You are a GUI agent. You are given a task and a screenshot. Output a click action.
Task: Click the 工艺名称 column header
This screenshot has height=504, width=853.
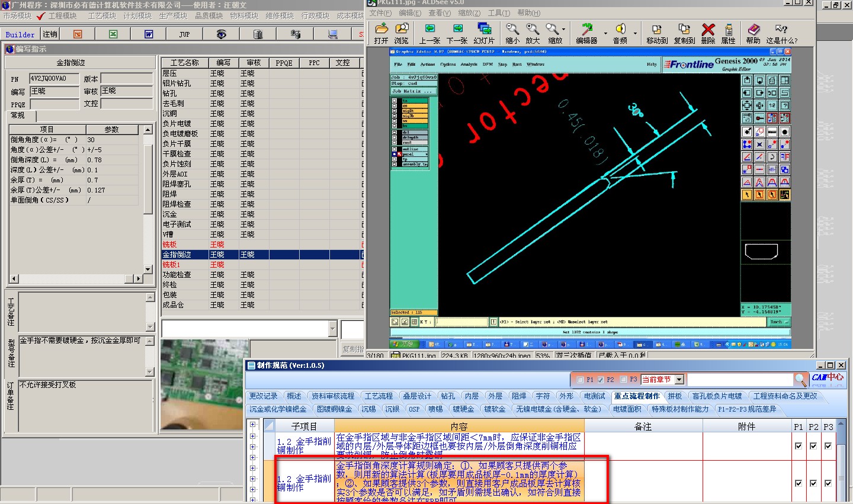[x=185, y=63]
